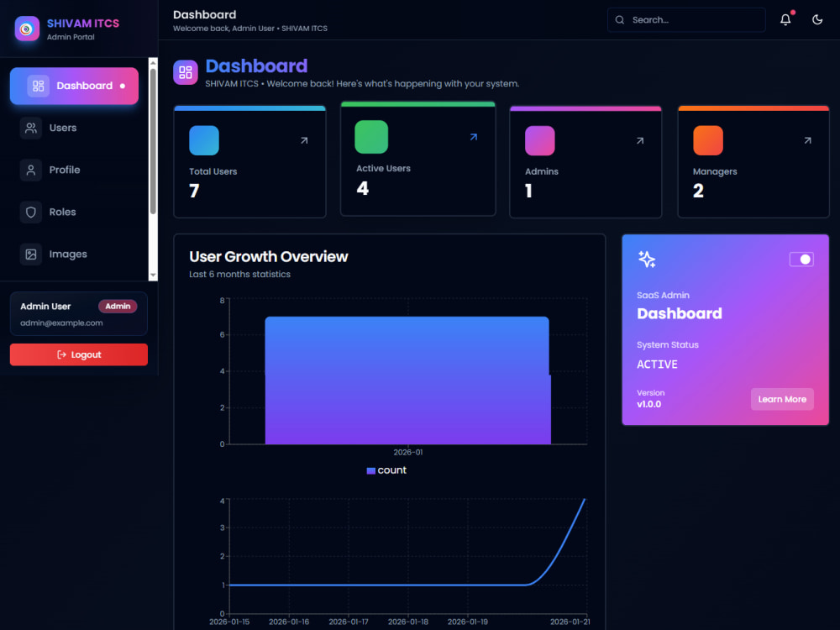Click the Images picture icon
The width and height of the screenshot is (840, 630).
(x=31, y=254)
